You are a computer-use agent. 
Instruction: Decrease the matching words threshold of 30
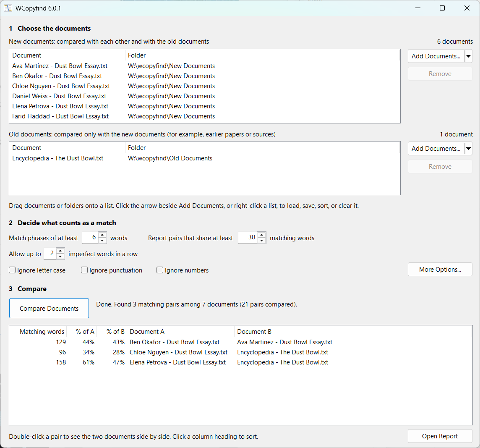coord(261,241)
